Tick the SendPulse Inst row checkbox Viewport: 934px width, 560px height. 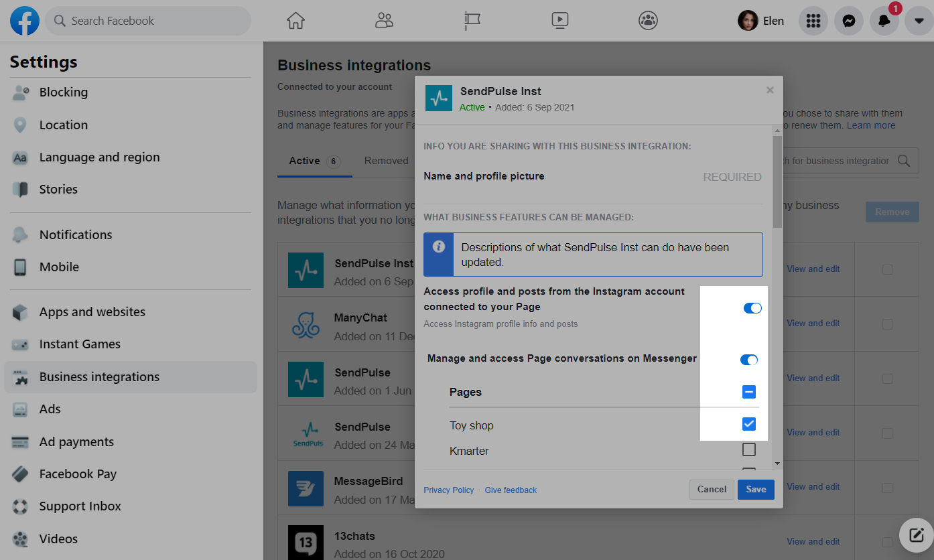point(887,269)
